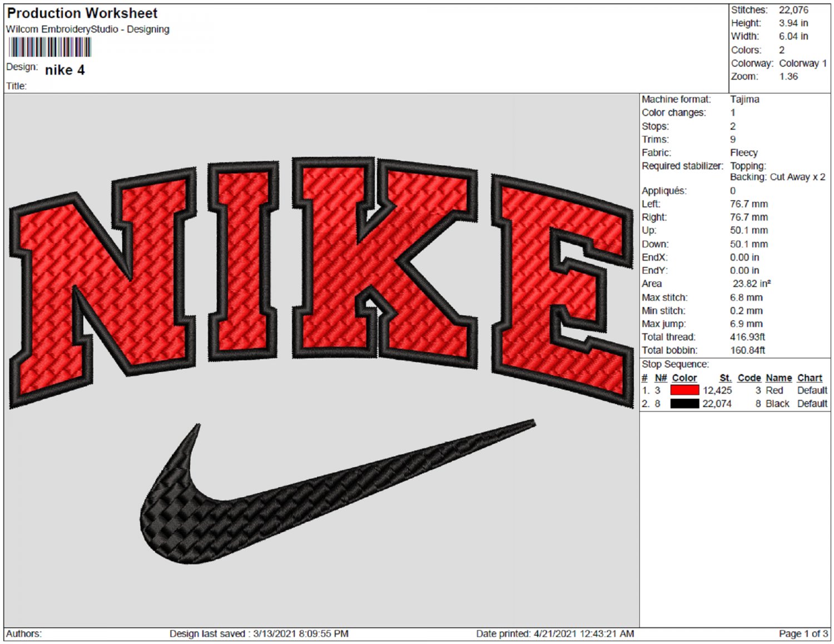Click the red color swatch in Stop Sequence

[684, 390]
